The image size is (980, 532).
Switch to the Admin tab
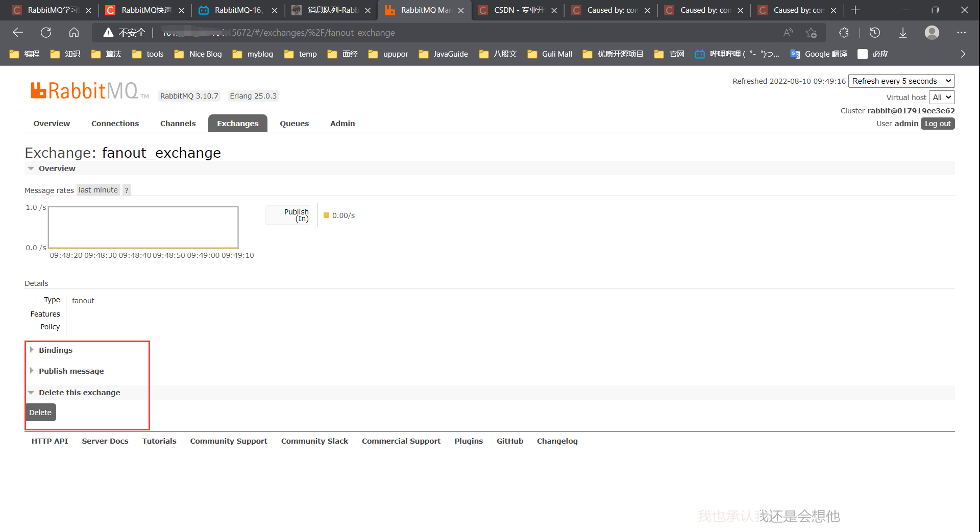[342, 124]
